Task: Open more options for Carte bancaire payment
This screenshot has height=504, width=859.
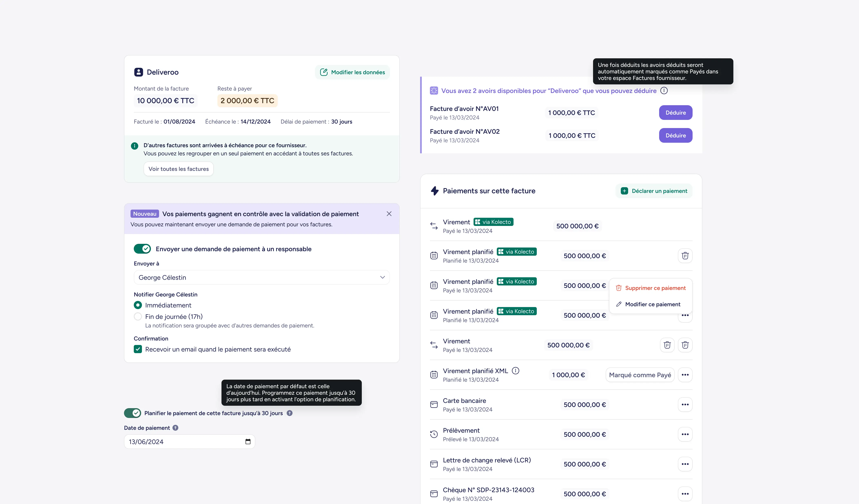Action: click(685, 405)
